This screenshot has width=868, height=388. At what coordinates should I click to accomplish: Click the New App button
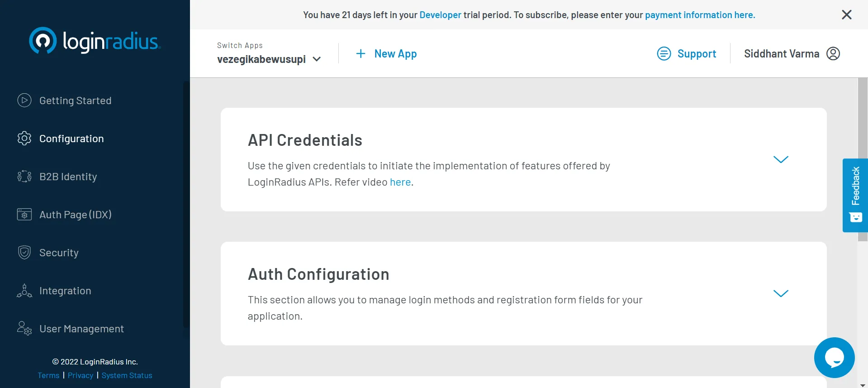[x=386, y=54]
